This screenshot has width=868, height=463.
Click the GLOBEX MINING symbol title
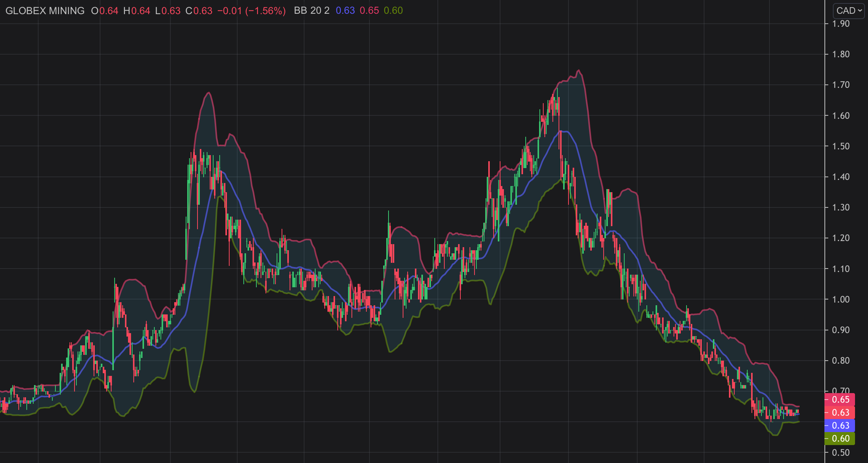(45, 11)
